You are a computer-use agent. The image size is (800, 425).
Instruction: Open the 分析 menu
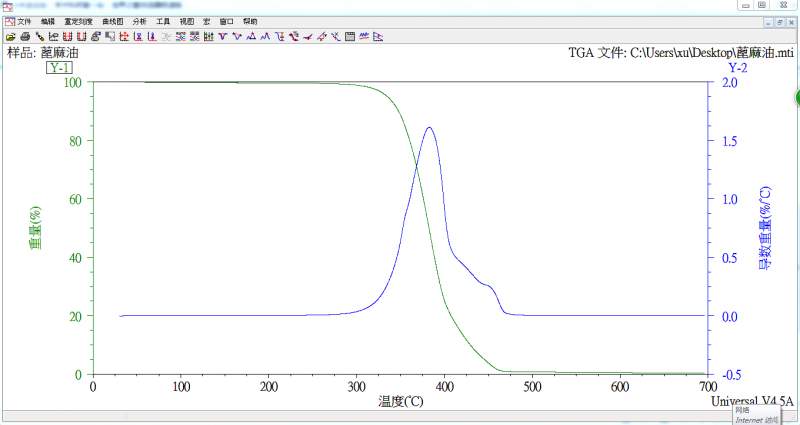[x=139, y=21]
